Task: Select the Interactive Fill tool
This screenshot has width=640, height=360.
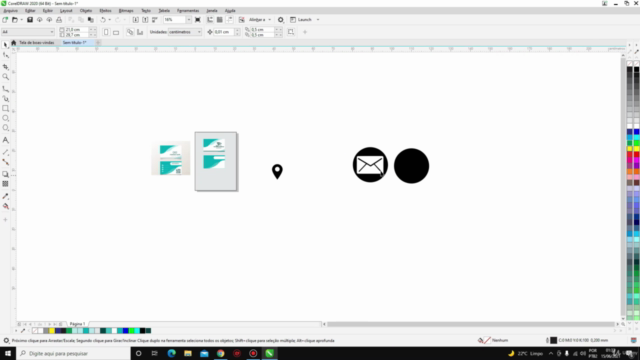Action: click(x=5, y=206)
